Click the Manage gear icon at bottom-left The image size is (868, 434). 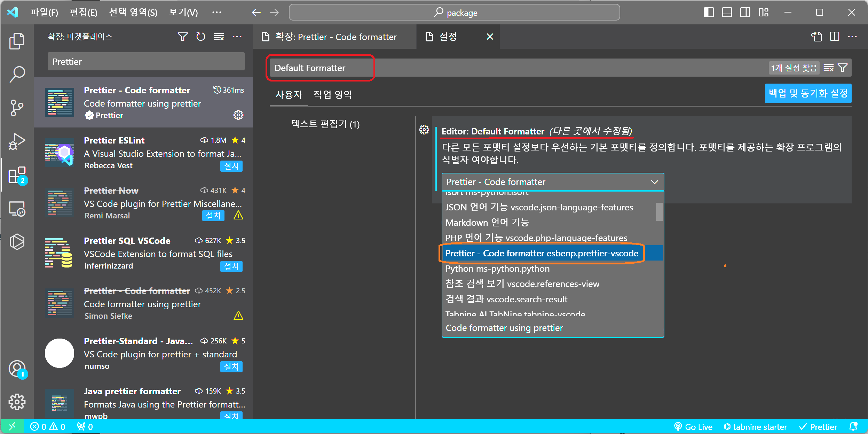tap(17, 402)
